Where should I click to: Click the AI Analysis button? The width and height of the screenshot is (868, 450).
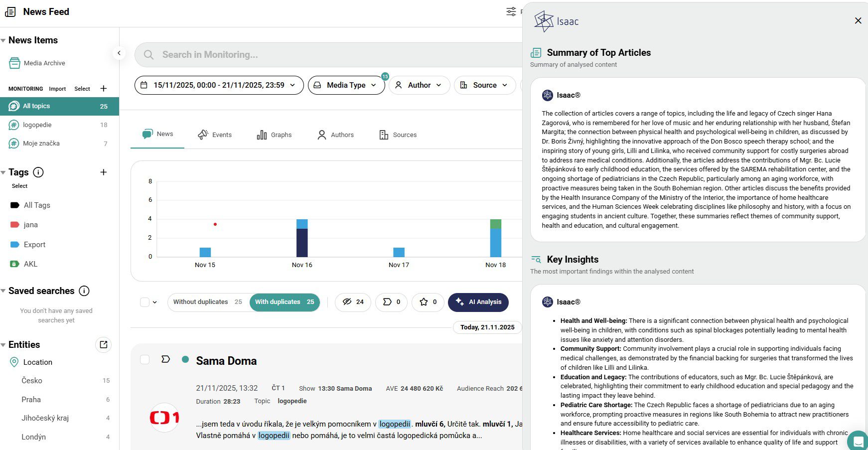coord(478,302)
